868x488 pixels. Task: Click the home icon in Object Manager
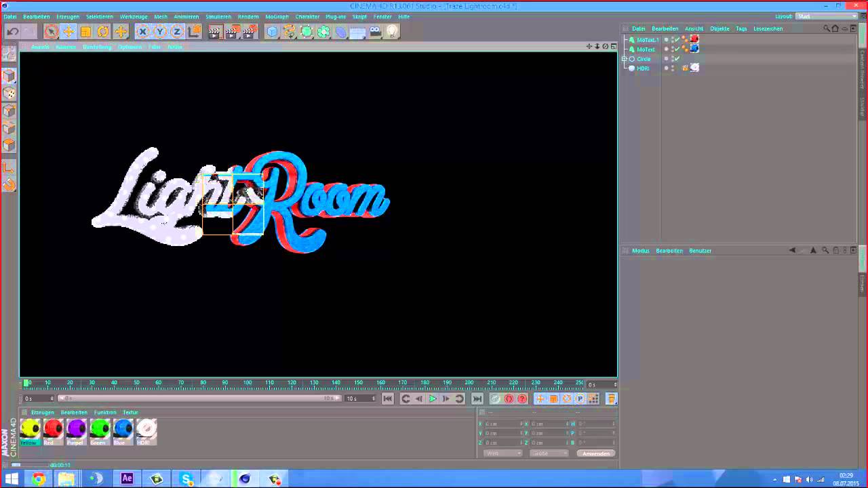(835, 28)
